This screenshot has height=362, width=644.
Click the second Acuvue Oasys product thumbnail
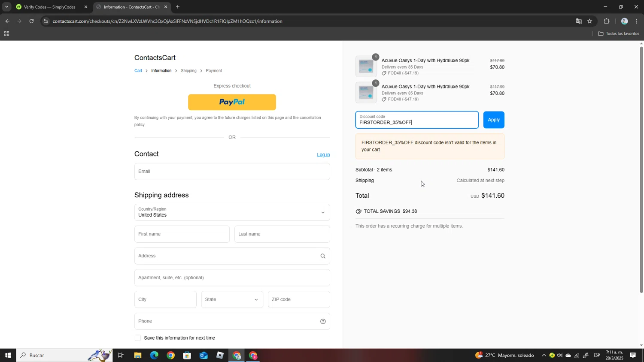click(366, 93)
